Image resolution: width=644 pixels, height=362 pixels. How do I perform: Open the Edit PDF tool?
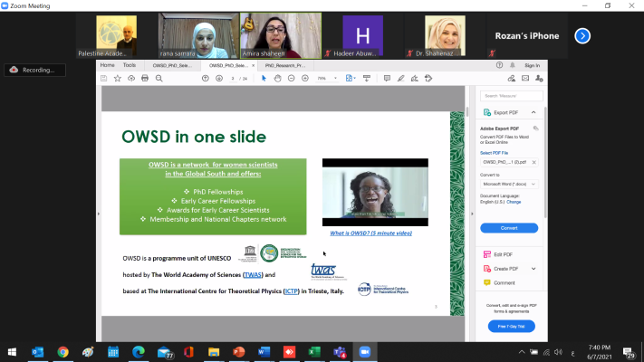click(503, 255)
